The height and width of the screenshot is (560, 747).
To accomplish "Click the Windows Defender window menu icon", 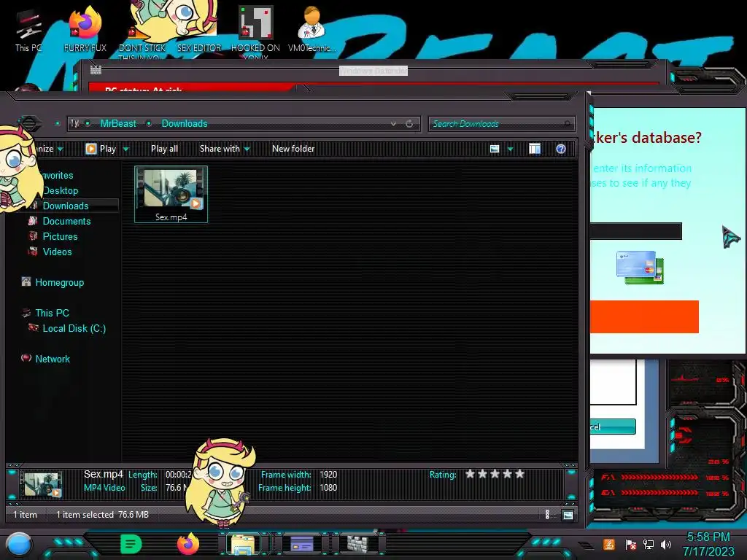I will pos(96,70).
